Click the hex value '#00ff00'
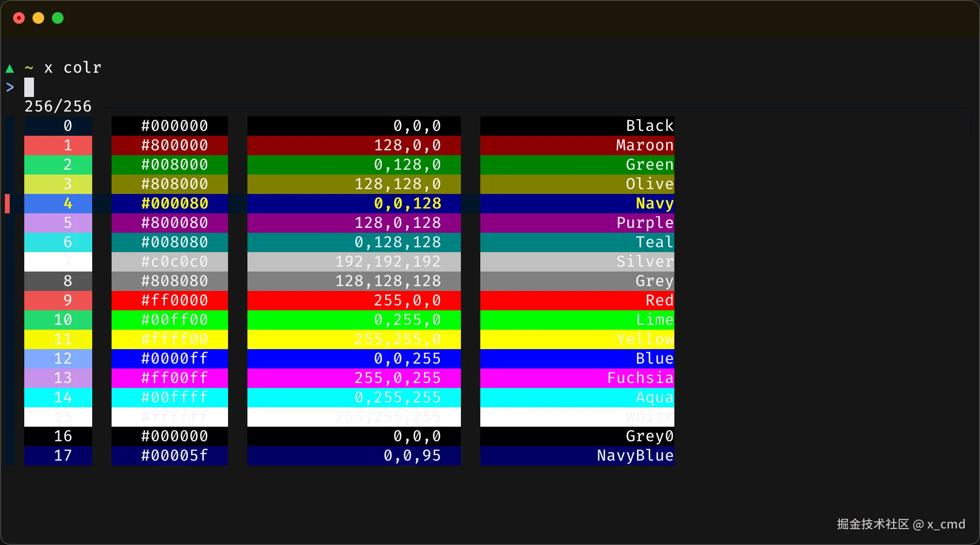 175,320
